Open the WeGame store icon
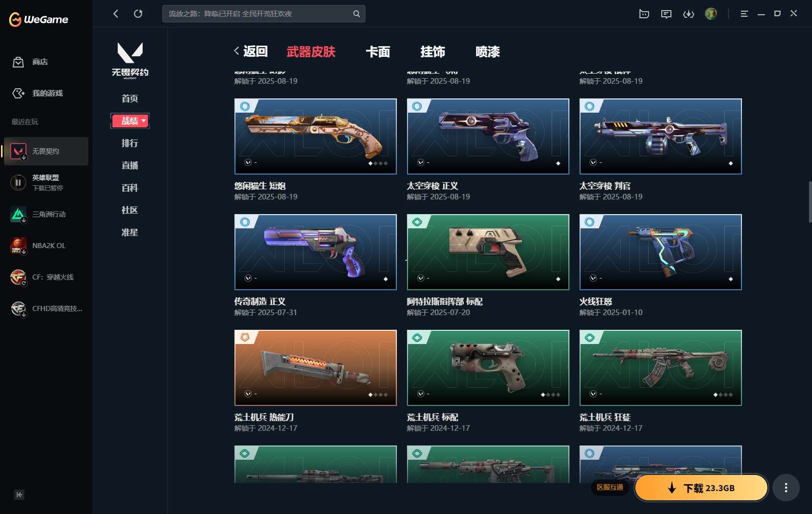The height and width of the screenshot is (514, 812). click(18, 62)
